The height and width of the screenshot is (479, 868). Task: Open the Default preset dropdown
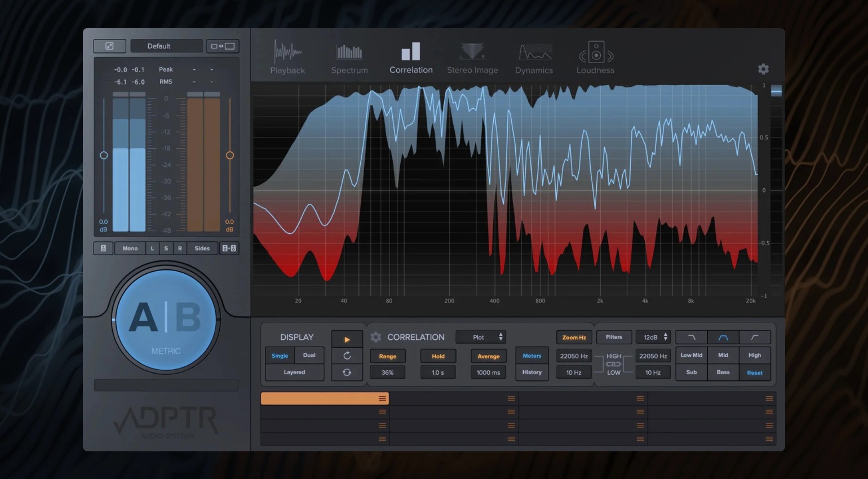pyautogui.click(x=166, y=46)
